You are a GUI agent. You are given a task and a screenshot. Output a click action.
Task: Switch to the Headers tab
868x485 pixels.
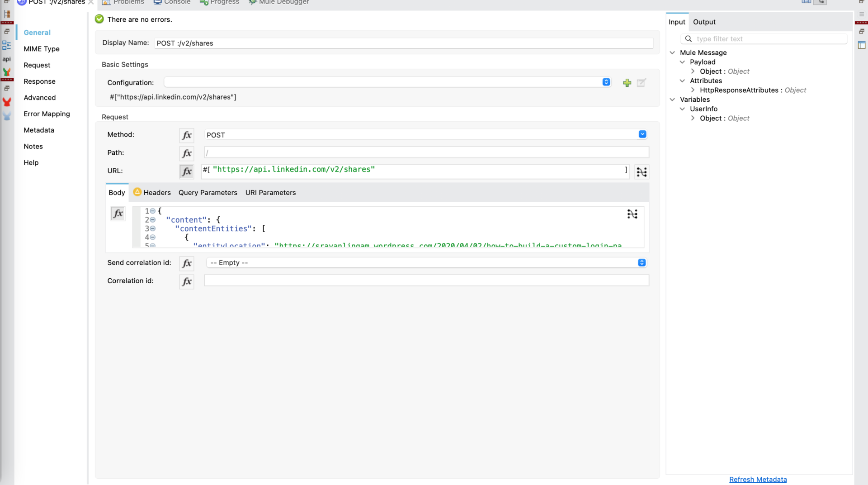click(157, 193)
